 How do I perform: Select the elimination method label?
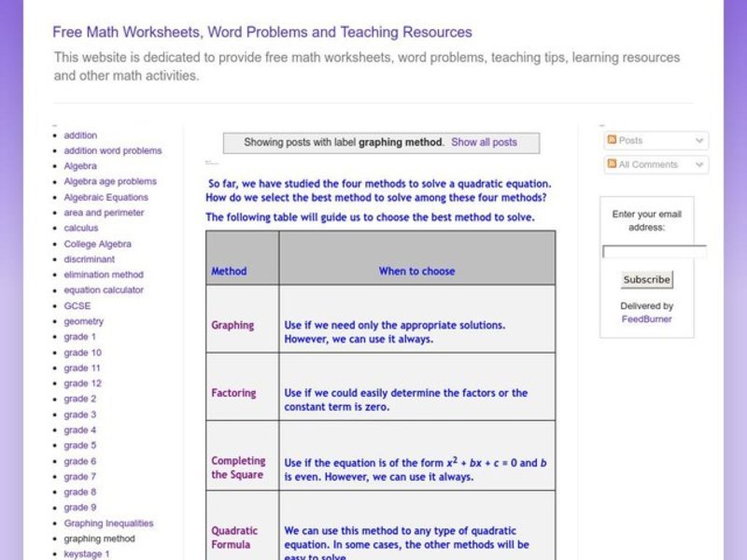pyautogui.click(x=105, y=274)
